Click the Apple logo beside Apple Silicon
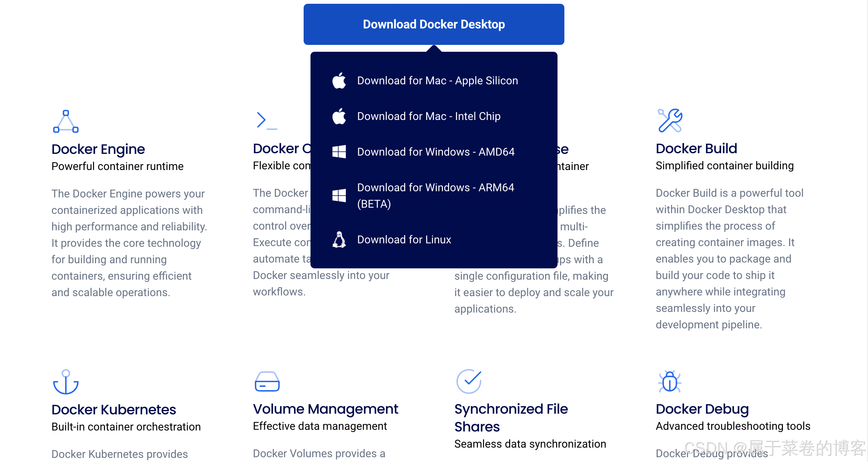The height and width of the screenshot is (462, 868). (339, 81)
